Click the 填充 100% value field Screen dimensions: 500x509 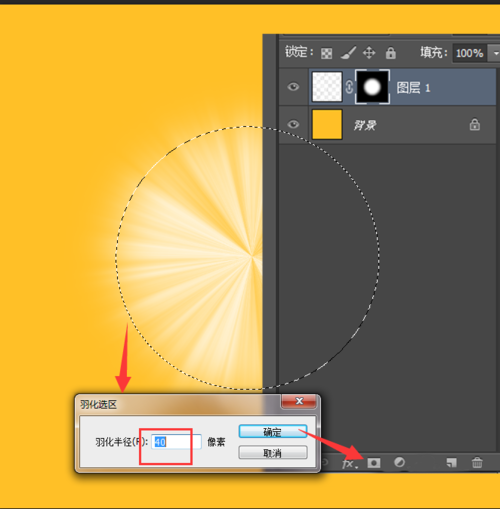470,53
